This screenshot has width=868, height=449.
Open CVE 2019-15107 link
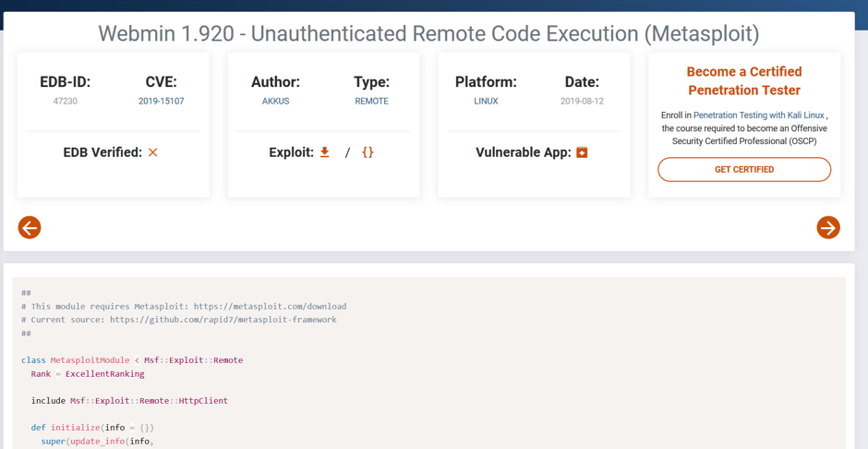[161, 102]
